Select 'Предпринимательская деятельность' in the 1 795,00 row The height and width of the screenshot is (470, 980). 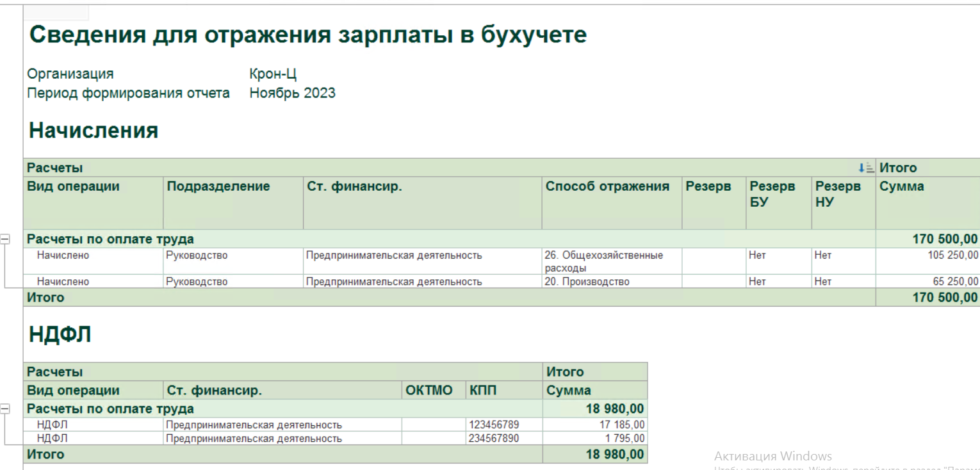pyautogui.click(x=254, y=439)
